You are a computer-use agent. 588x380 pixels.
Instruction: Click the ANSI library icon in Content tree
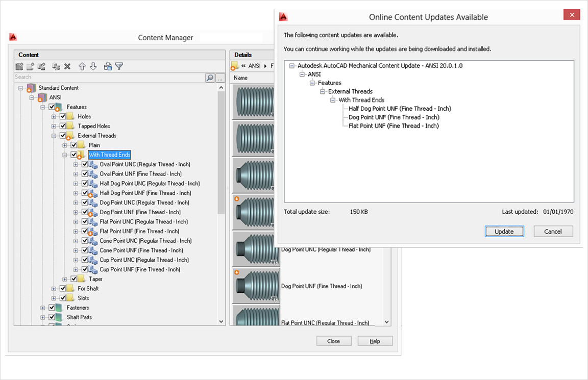point(42,97)
